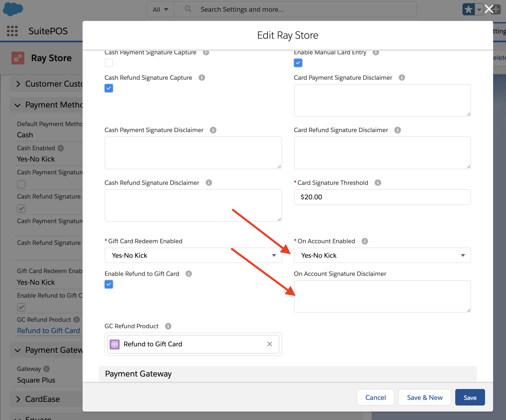The image size is (506, 420).
Task: Open the App Launcher grid icon
Action: [x=12, y=31]
